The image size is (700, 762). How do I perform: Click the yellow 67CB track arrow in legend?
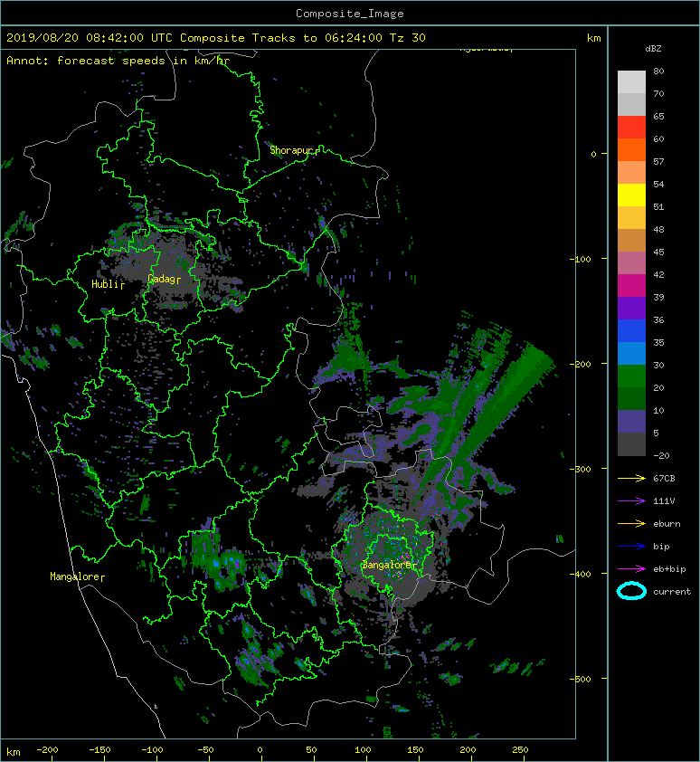(x=631, y=478)
